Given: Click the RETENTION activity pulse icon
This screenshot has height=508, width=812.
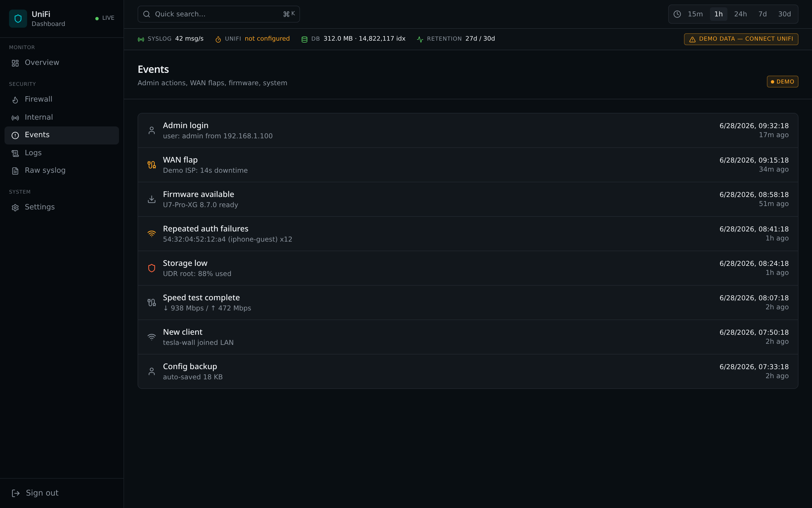Looking at the screenshot, I should tap(420, 40).
